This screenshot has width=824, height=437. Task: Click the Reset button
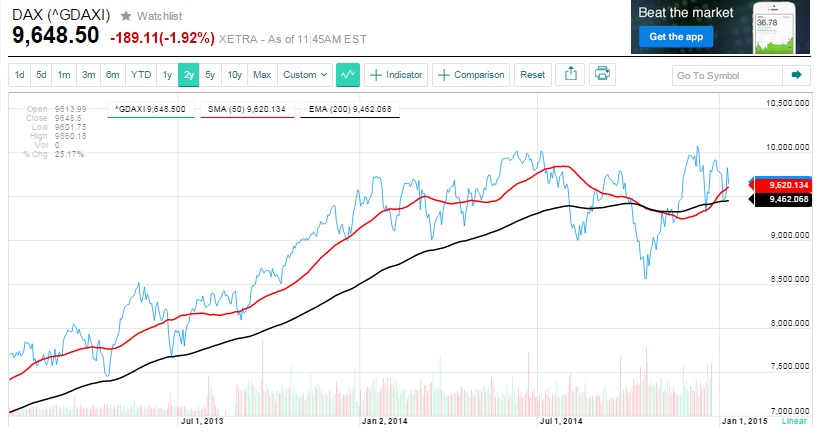[x=532, y=74]
